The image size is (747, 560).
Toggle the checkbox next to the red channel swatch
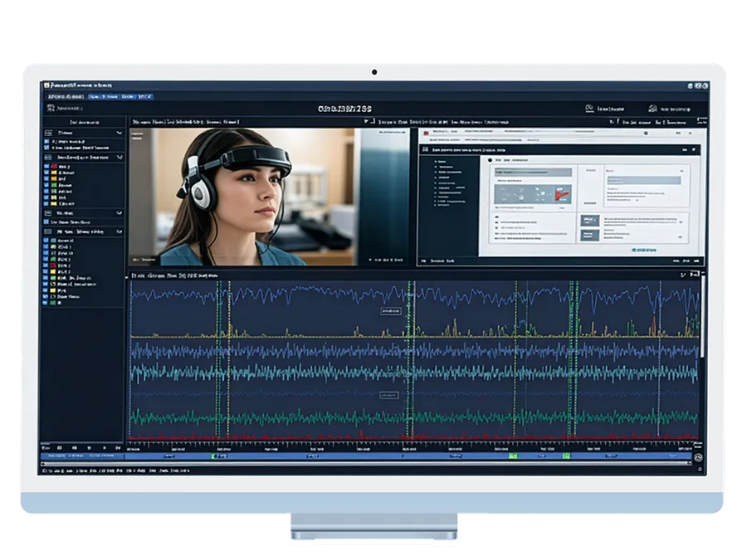tap(46, 166)
